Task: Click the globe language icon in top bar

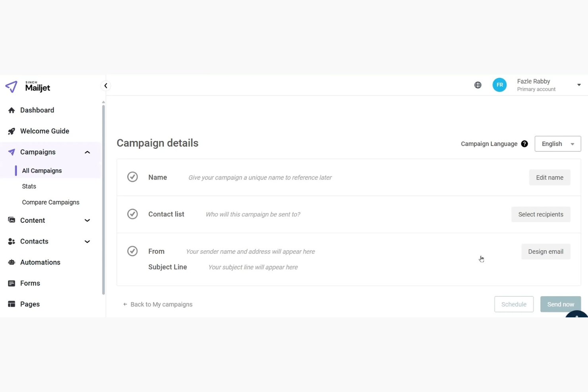Action: pos(478,85)
